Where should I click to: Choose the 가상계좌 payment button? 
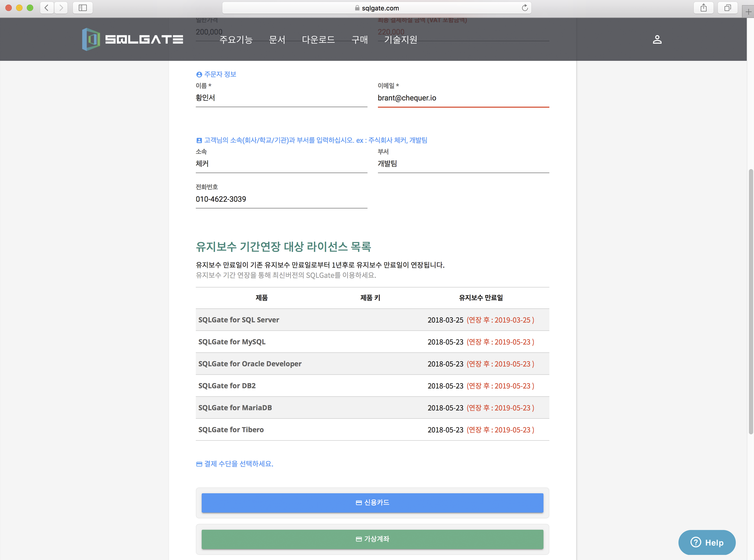(372, 539)
